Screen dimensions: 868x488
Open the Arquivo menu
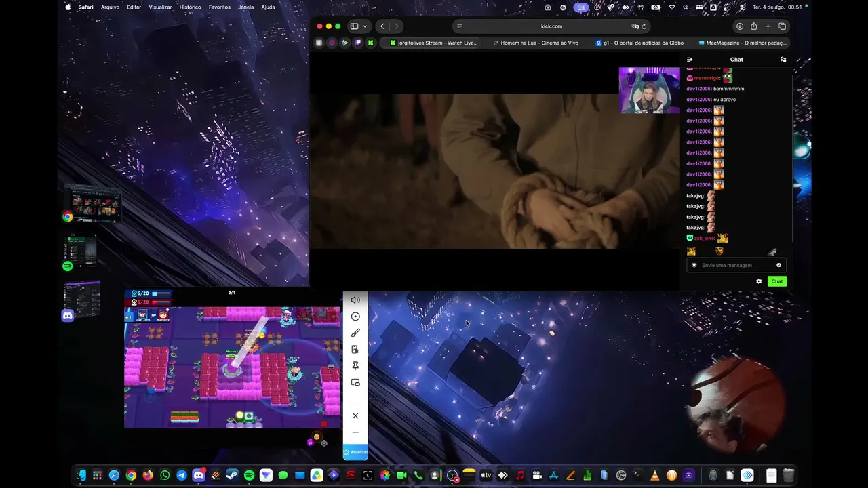[x=110, y=7]
